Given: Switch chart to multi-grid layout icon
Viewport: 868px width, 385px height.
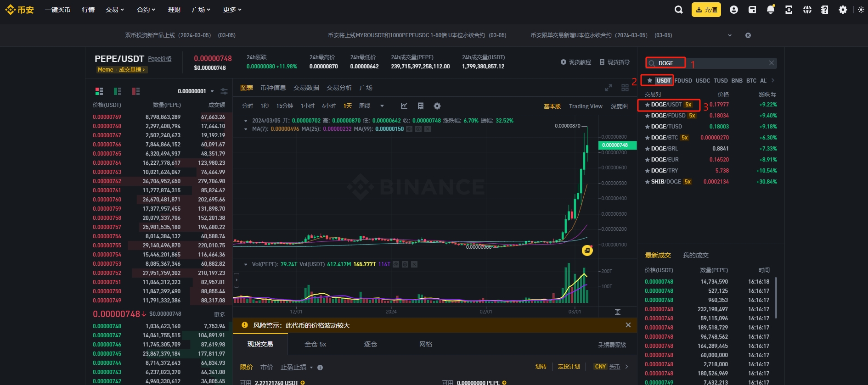Looking at the screenshot, I should pos(625,88).
